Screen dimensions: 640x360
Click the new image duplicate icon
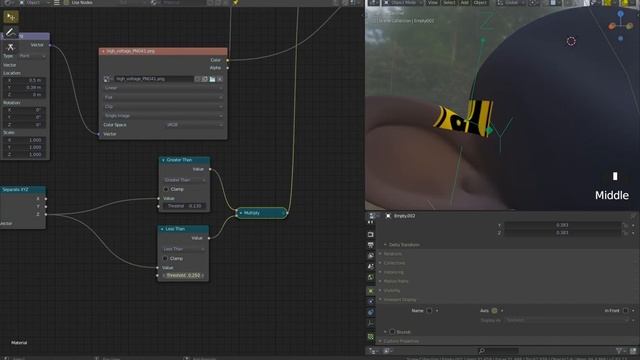coord(205,79)
